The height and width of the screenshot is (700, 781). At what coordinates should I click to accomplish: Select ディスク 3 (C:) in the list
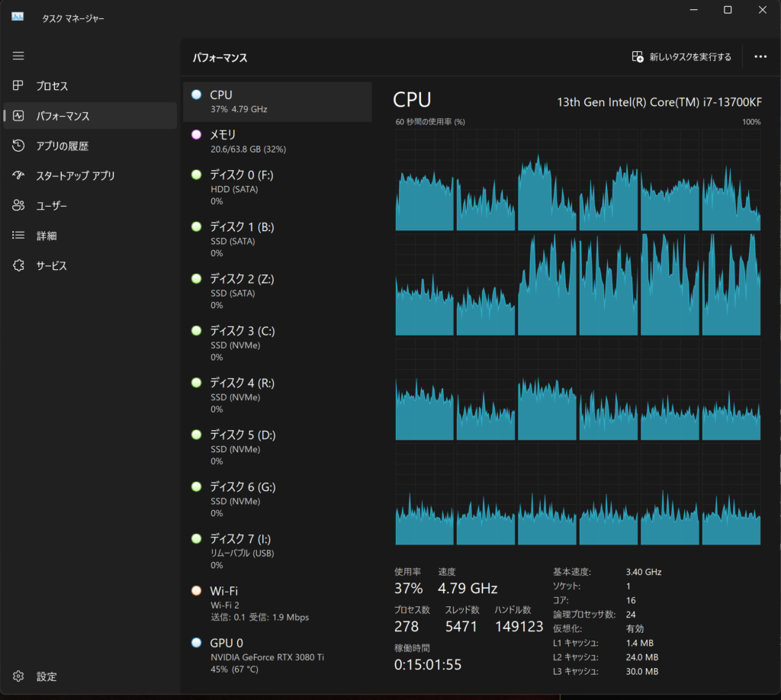point(278,344)
